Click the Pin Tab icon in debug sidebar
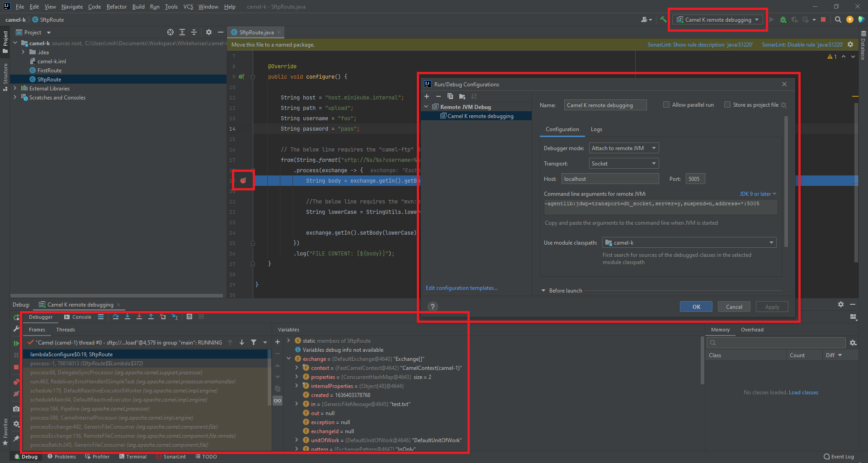 click(x=16, y=438)
